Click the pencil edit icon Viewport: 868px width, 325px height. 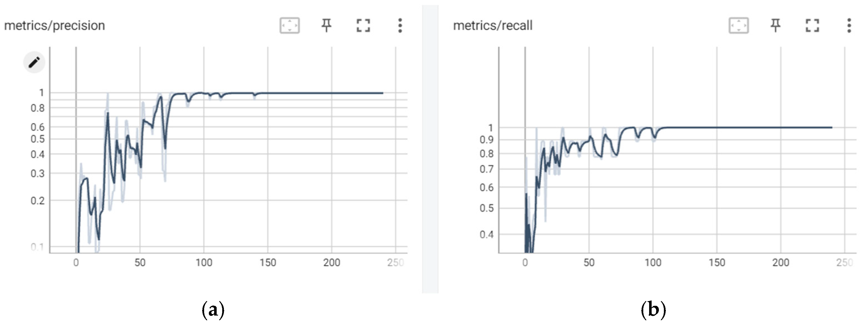[34, 62]
